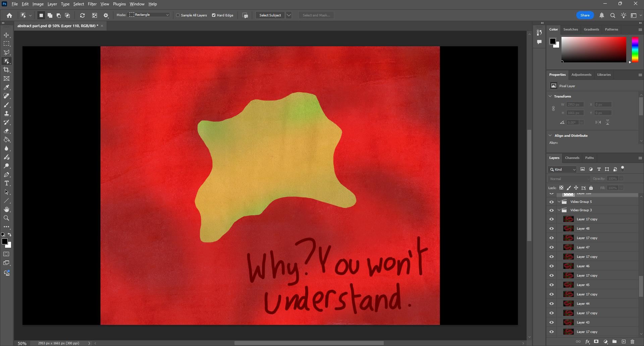This screenshot has height=346, width=644.
Task: Select the Path Selection tool
Action: tap(6, 192)
